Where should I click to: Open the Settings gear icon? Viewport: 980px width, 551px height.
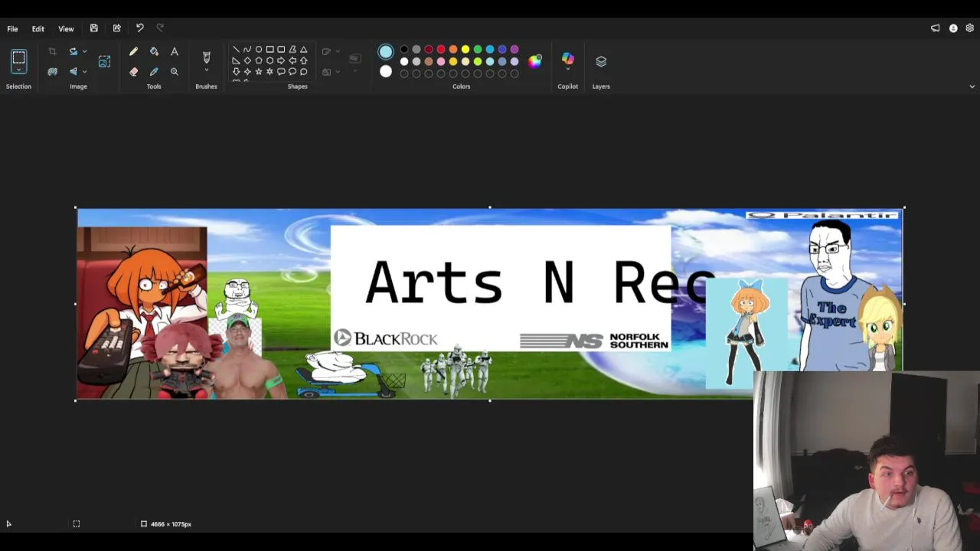tap(969, 28)
